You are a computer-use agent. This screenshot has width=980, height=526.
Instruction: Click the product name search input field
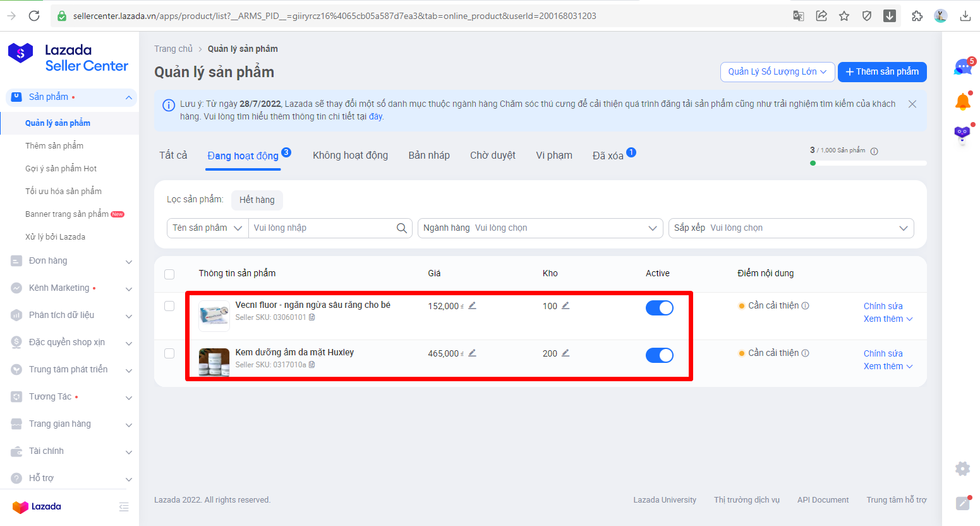coord(322,228)
